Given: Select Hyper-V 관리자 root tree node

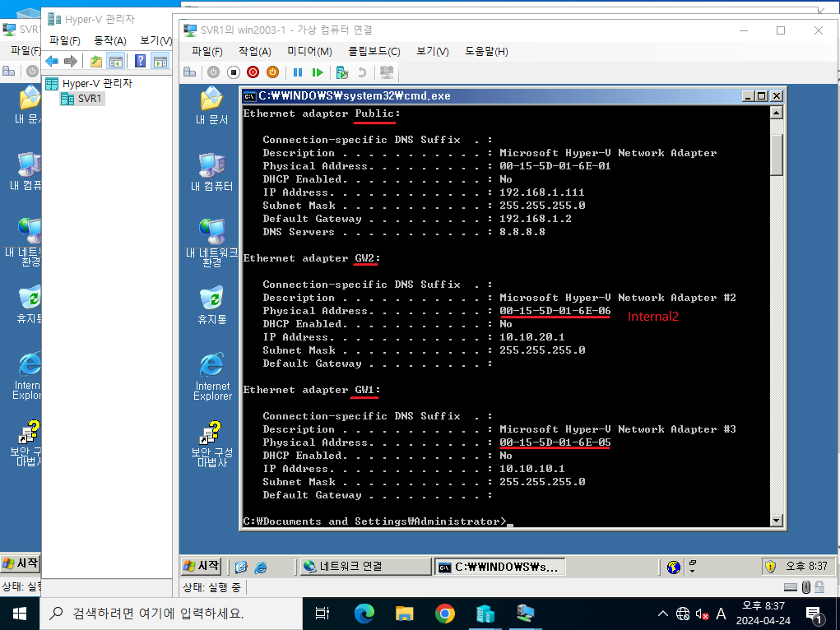Looking at the screenshot, I should click(x=90, y=84).
